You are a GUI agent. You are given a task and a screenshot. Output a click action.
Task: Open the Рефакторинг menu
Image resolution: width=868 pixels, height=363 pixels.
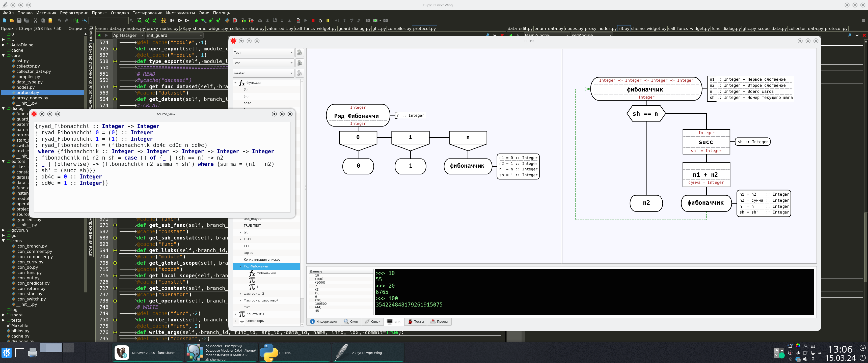74,13
